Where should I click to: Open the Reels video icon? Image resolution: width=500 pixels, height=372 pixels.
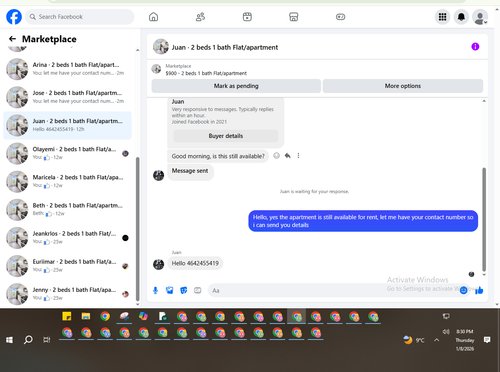click(x=247, y=17)
